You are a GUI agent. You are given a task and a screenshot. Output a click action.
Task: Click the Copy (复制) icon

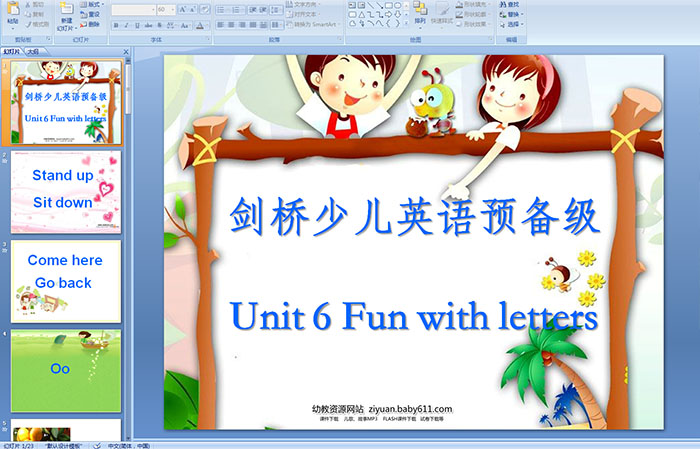pos(28,14)
